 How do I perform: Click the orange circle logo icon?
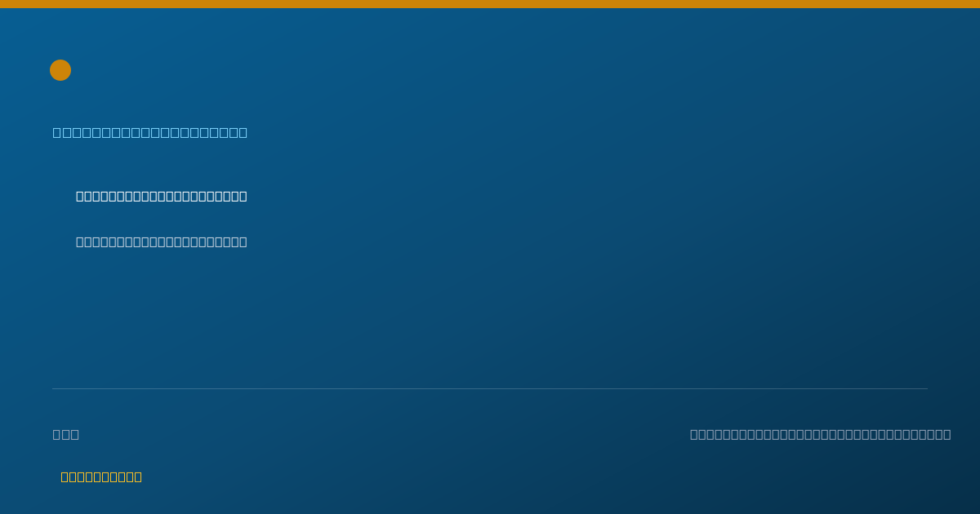click(x=60, y=70)
